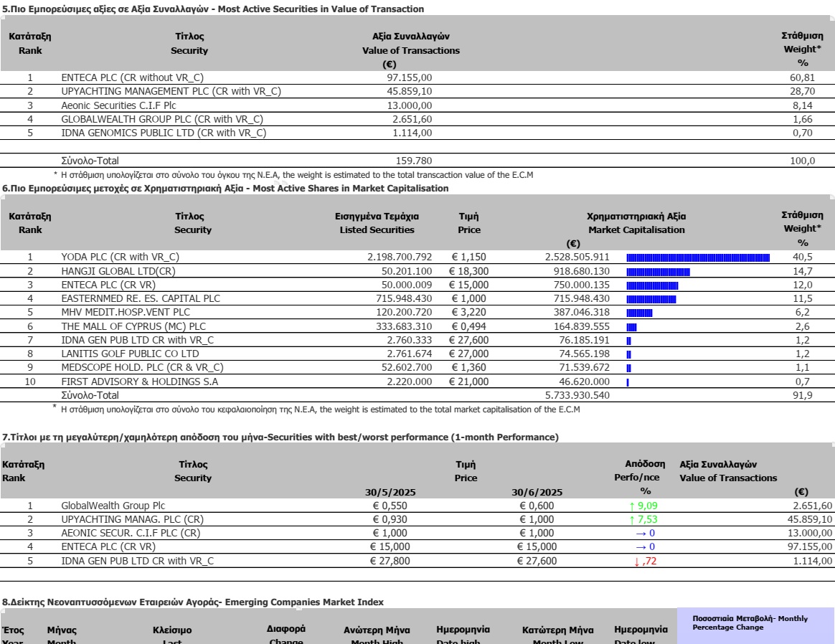
Task: Click the 30/6/2025 price column header
Action: point(537,492)
